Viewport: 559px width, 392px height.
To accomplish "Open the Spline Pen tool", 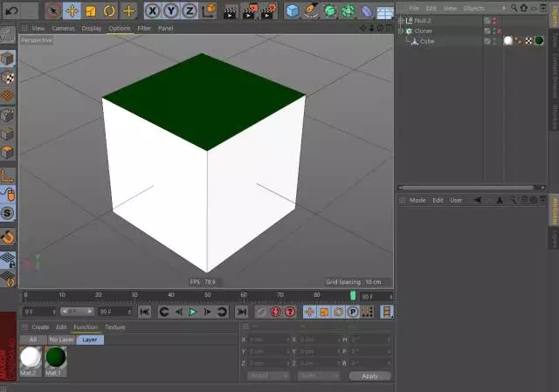I will coord(311,10).
